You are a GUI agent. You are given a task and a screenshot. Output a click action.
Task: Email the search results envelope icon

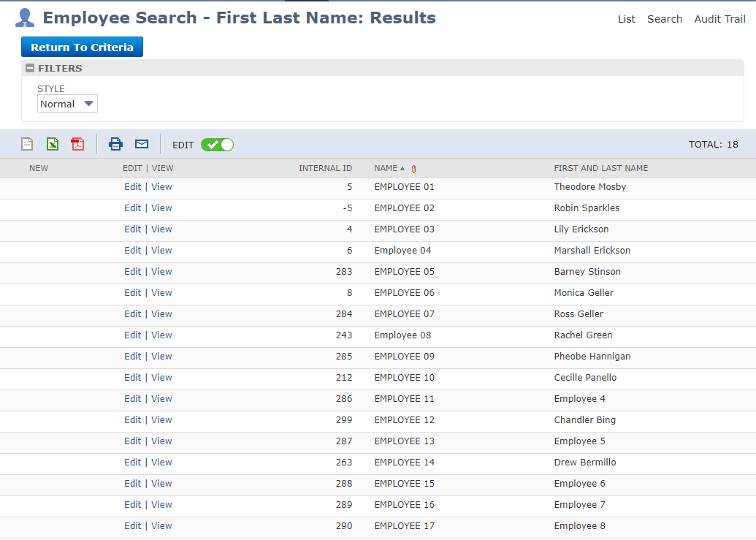tap(142, 144)
